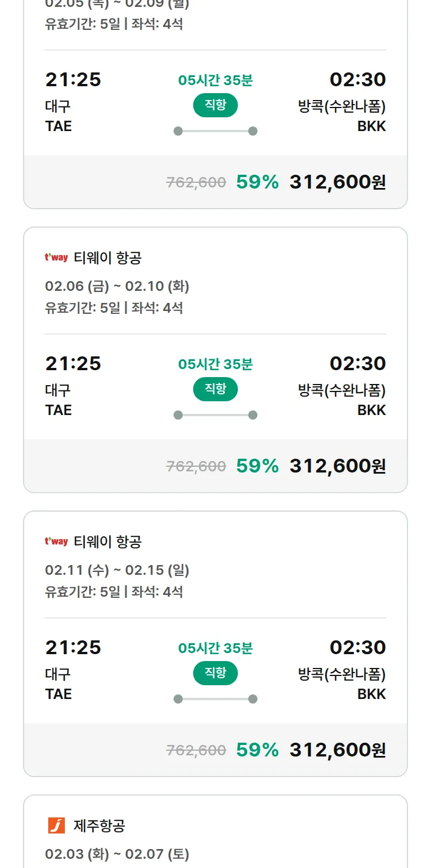Click the 02.11 (수) ~ 02.15 (일) date range
Screen dimensions: 431x868
pyautogui.click(x=117, y=570)
